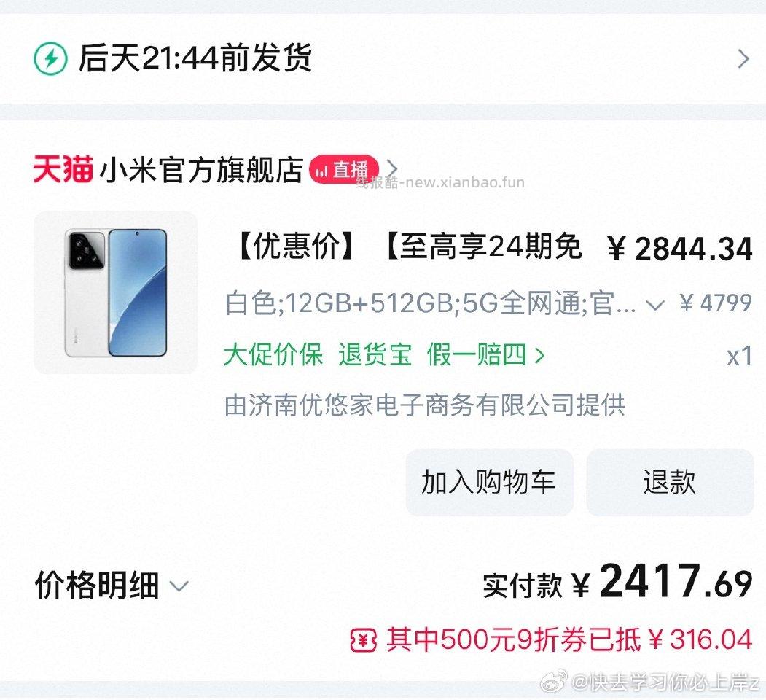This screenshot has height=700, width=766.
Task: Open the white Xiaomi phone thumbnail
Action: point(116,293)
